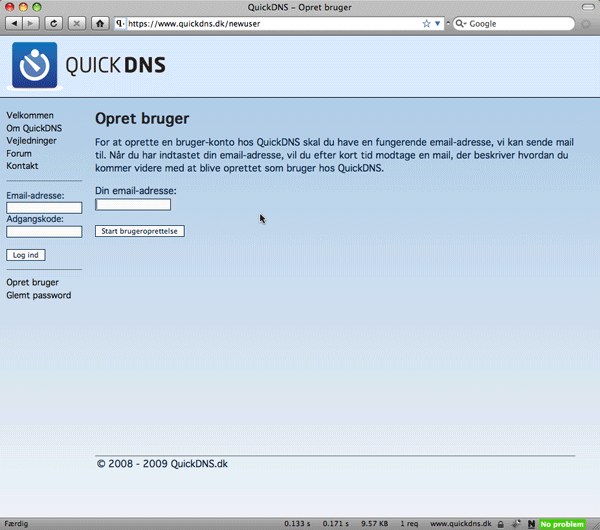Go back with the browser back arrow
This screenshot has width=600, height=530.
click(14, 24)
